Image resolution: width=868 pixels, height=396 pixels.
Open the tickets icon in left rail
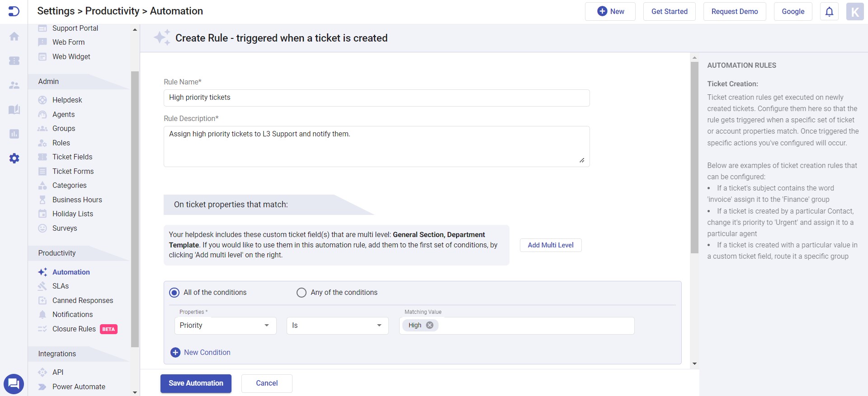[14, 61]
